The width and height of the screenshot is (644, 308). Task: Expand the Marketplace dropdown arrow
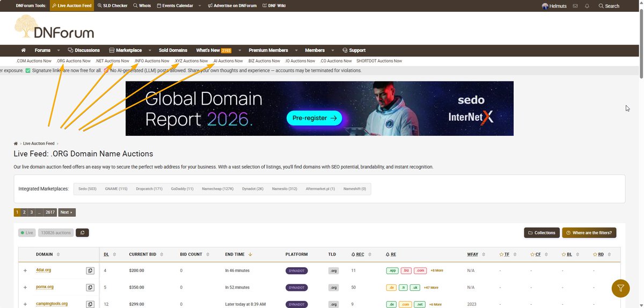click(x=150, y=50)
